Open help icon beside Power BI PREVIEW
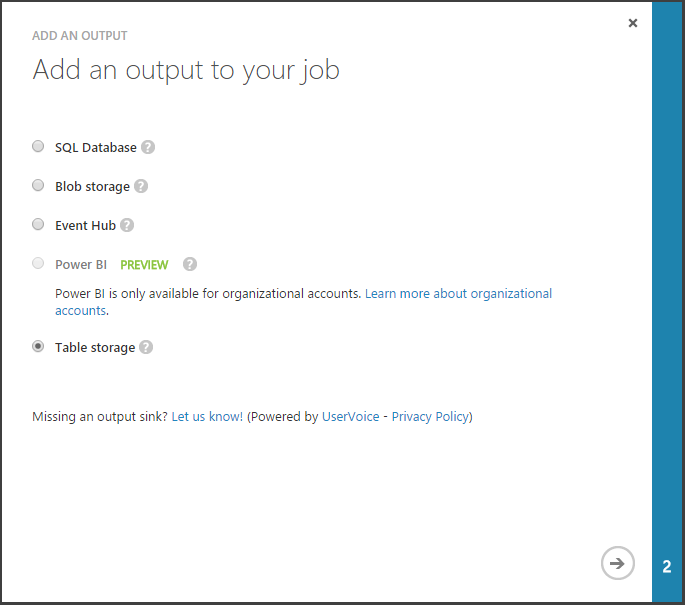Image resolution: width=685 pixels, height=605 pixels. (190, 264)
